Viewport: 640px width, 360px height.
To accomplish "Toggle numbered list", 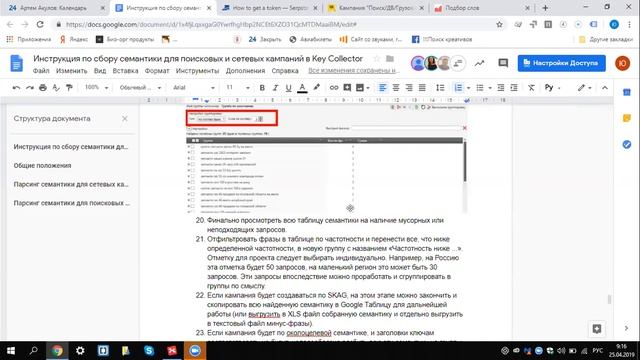I will [x=458, y=88].
